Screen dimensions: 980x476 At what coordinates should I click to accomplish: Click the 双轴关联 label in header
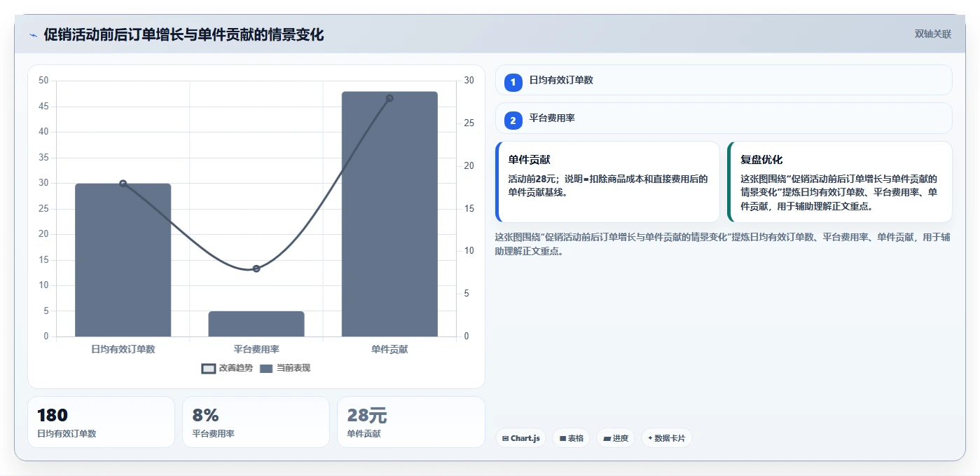pyautogui.click(x=932, y=34)
